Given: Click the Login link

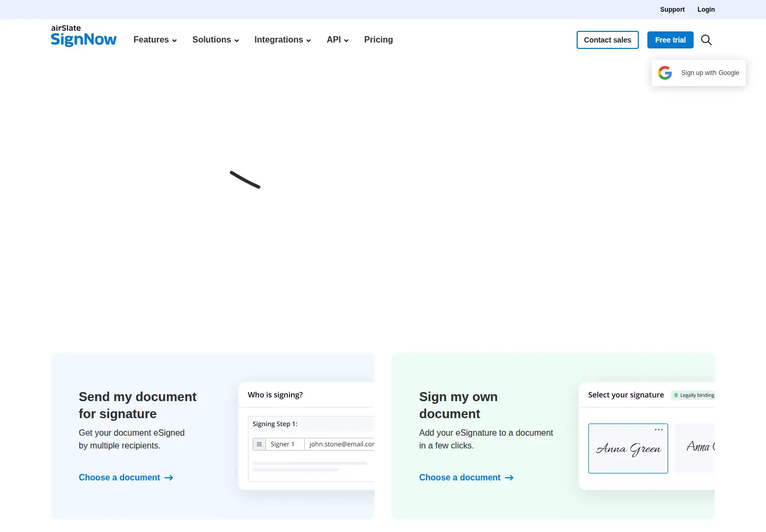Looking at the screenshot, I should (x=706, y=10).
